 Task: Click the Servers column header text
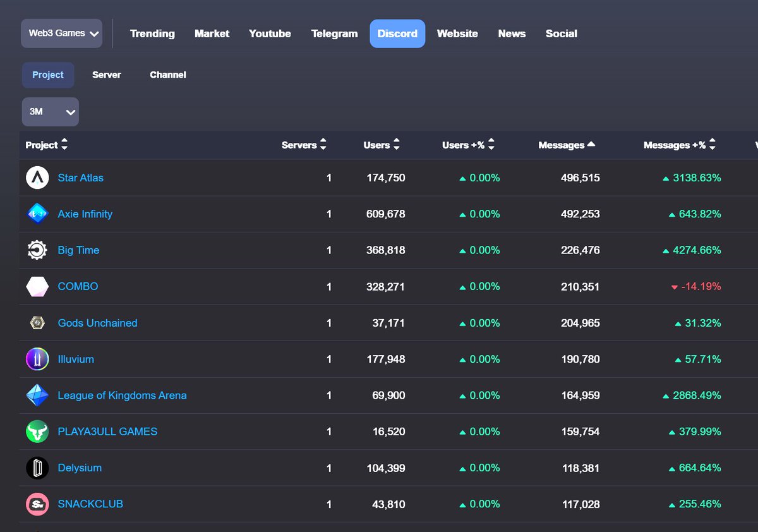(x=299, y=145)
